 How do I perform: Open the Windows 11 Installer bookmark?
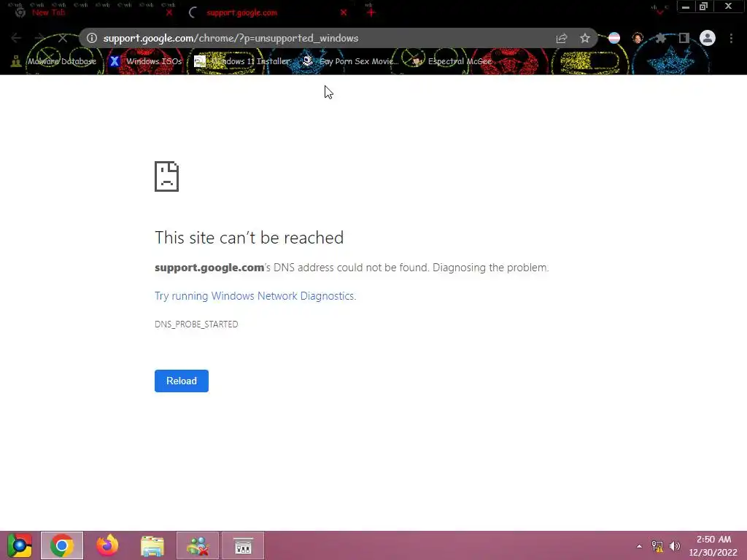point(242,61)
